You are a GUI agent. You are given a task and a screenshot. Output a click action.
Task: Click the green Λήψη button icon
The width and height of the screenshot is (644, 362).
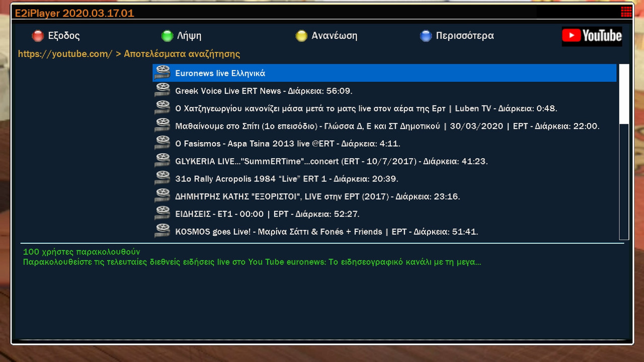(167, 36)
